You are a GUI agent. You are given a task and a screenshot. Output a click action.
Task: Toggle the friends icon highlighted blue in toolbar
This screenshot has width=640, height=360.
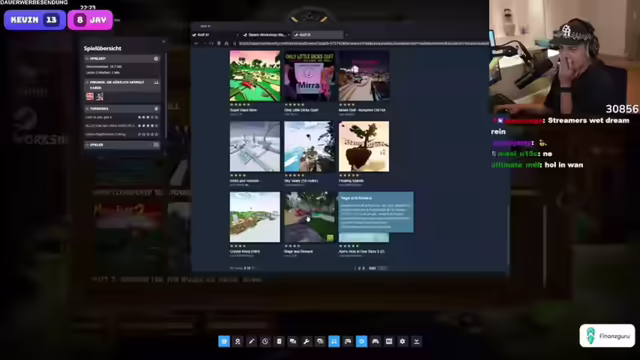coord(334,341)
